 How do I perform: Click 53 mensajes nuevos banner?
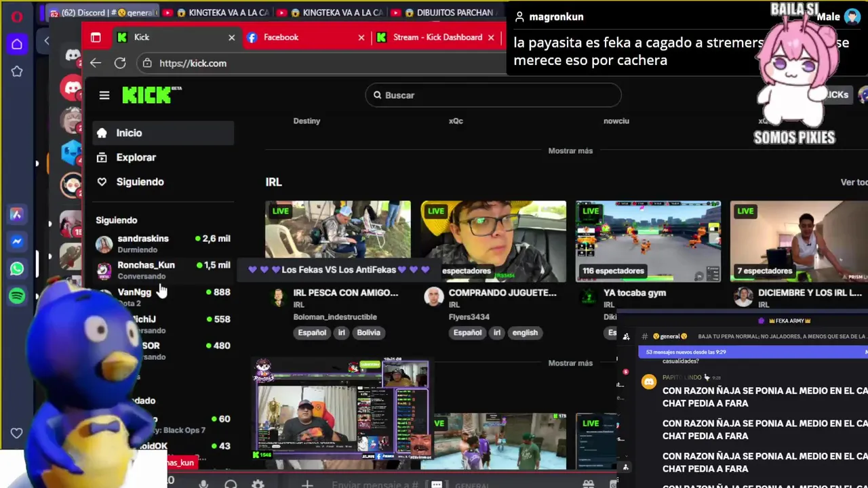(753, 352)
